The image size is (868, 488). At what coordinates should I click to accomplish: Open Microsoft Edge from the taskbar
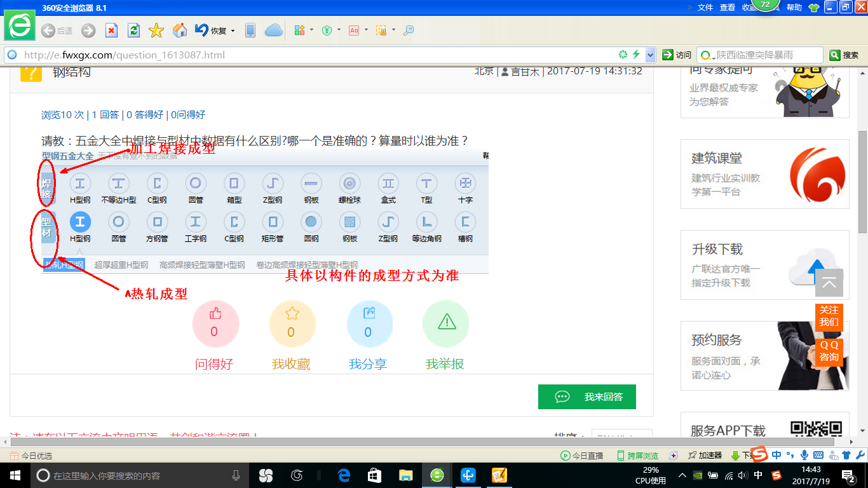pyautogui.click(x=344, y=475)
